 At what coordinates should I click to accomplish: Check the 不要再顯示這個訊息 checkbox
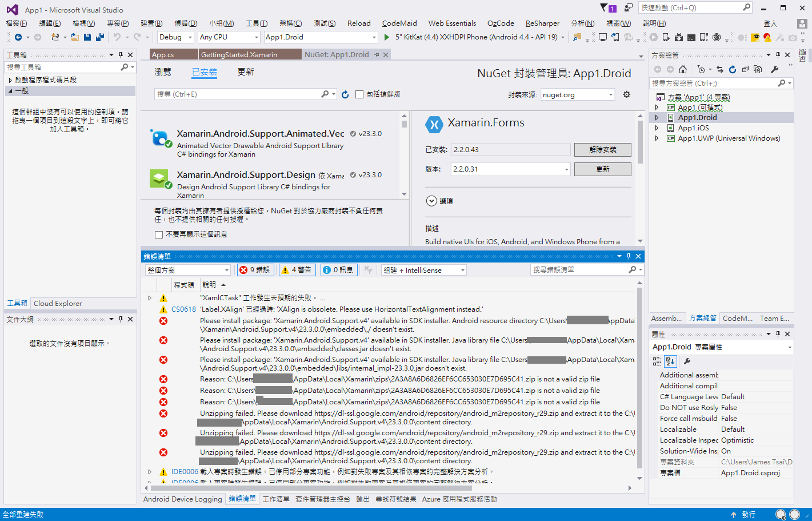pyautogui.click(x=159, y=234)
